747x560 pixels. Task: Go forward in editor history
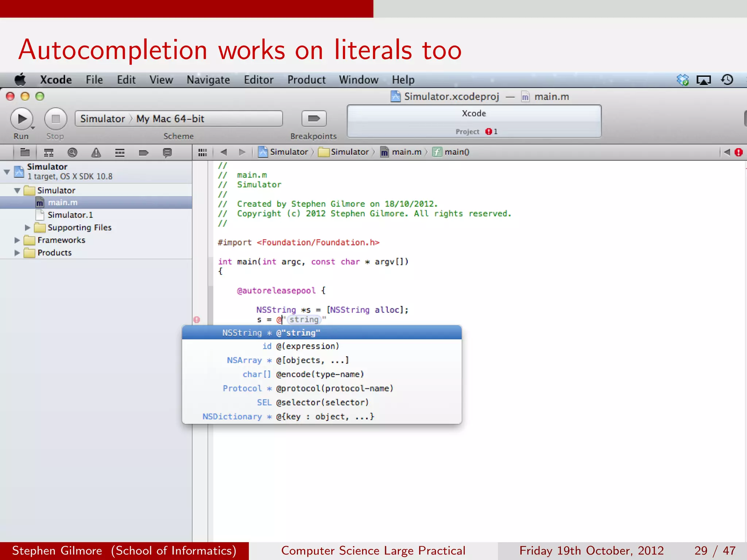(242, 152)
